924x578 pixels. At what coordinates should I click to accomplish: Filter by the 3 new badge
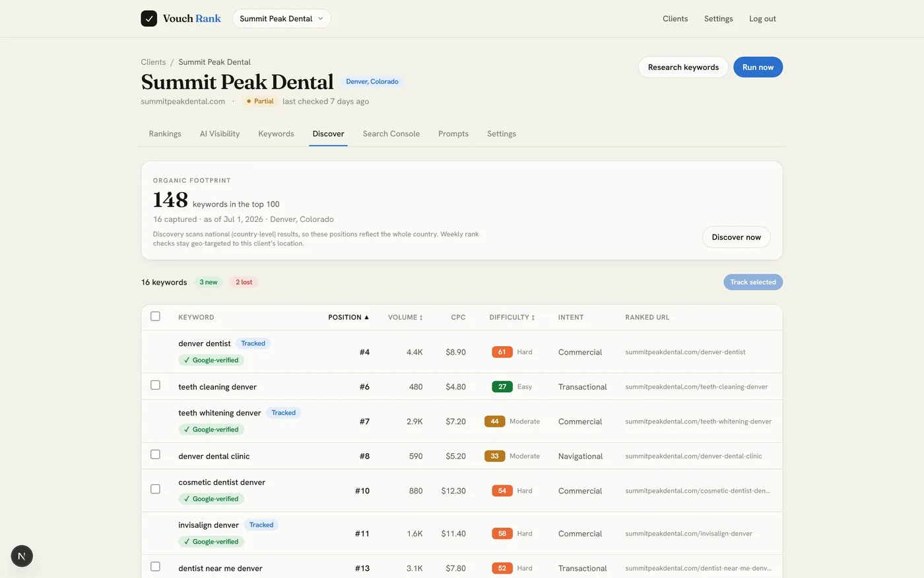[x=209, y=282]
